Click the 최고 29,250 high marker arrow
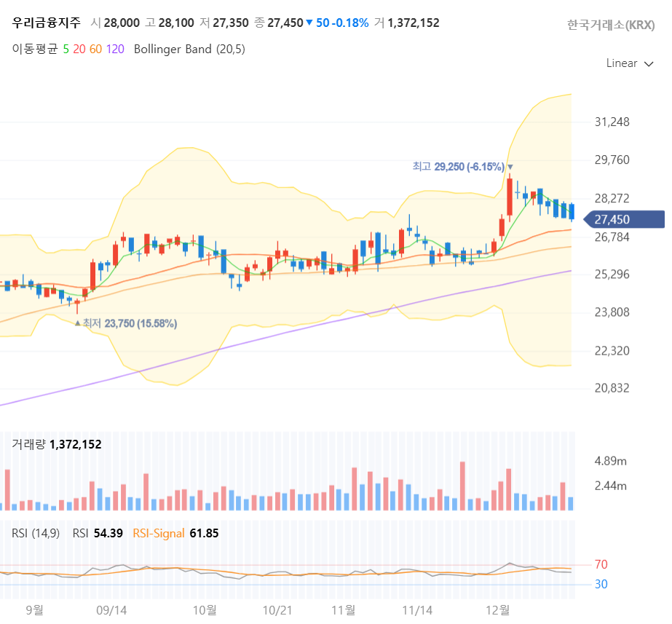Screen dimensions: 672x624 tap(510, 168)
